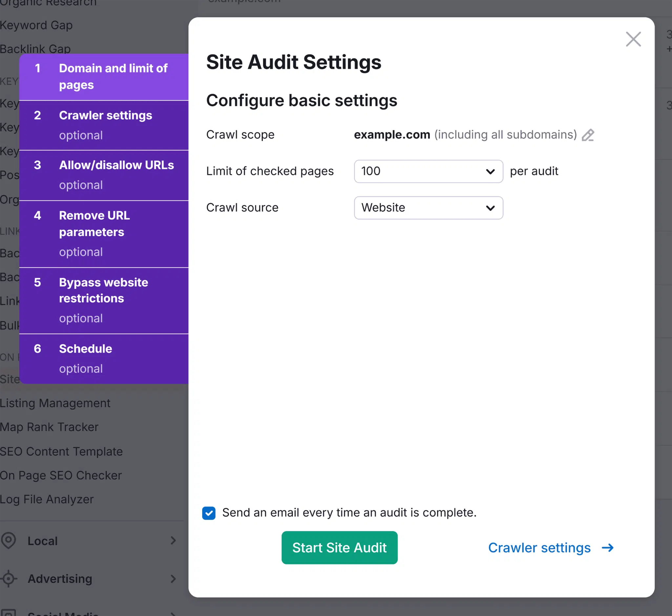
Task: Click example.com crawl scope domain text
Action: tap(392, 135)
